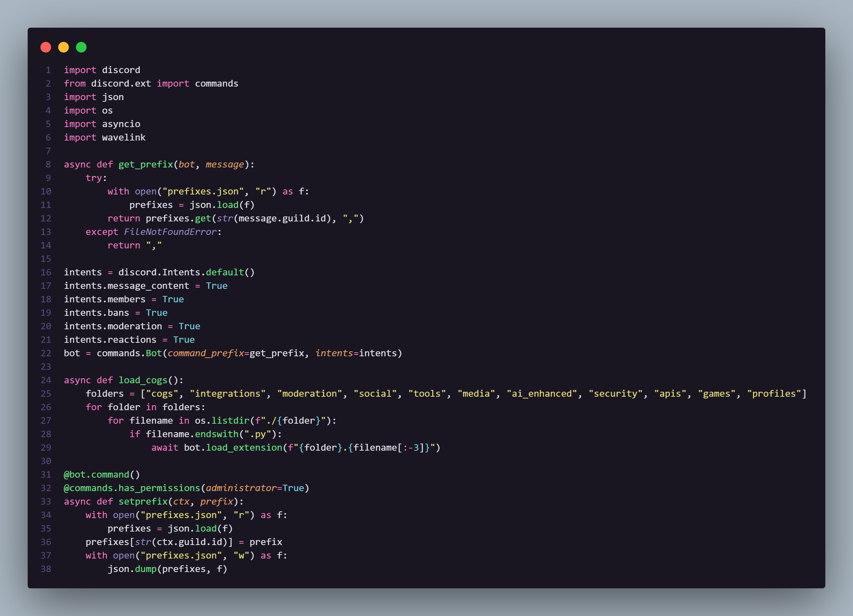Click the "prefixes.json" string on line 10

coord(203,191)
